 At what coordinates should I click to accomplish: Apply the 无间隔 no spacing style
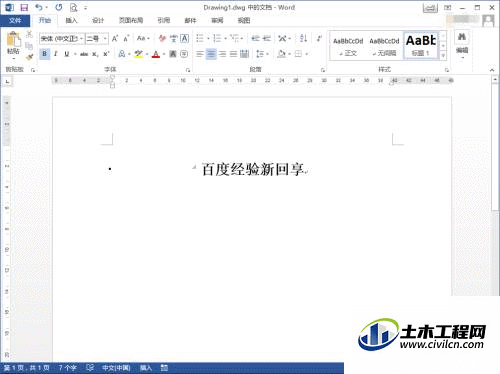pos(384,46)
